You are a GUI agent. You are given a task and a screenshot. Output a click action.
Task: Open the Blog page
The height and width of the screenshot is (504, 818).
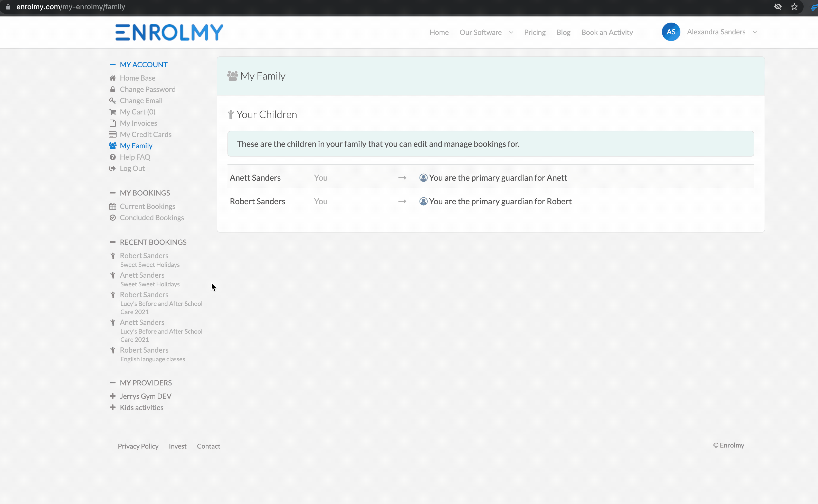(563, 32)
